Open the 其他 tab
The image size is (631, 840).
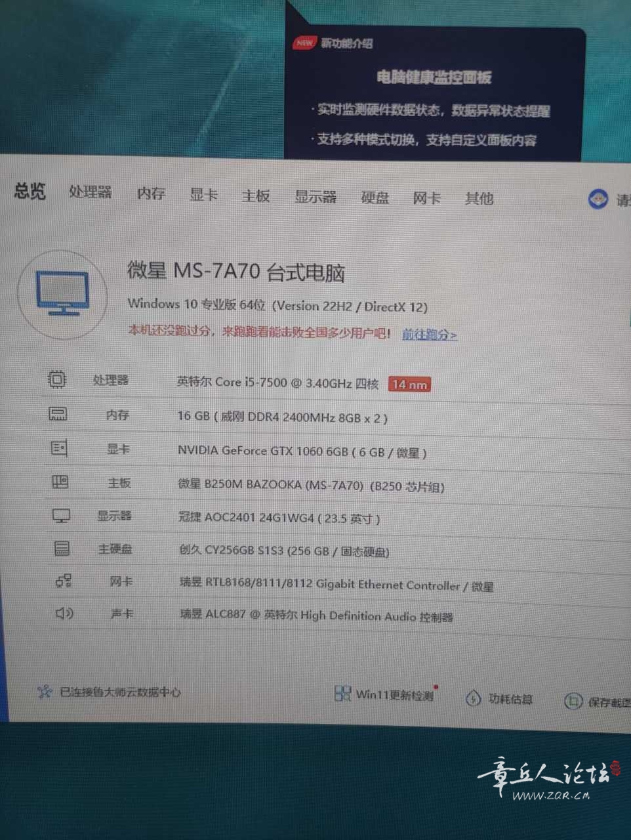pos(479,198)
